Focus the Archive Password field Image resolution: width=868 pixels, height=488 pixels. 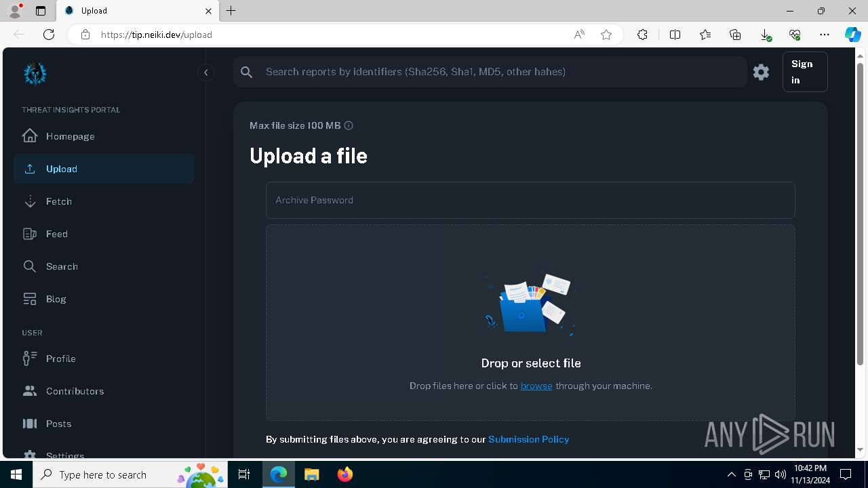(530, 200)
